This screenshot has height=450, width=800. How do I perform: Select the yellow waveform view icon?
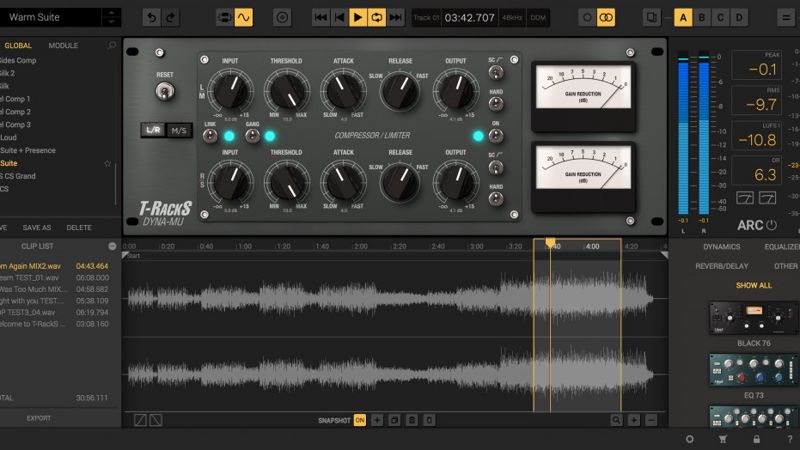pos(243,18)
